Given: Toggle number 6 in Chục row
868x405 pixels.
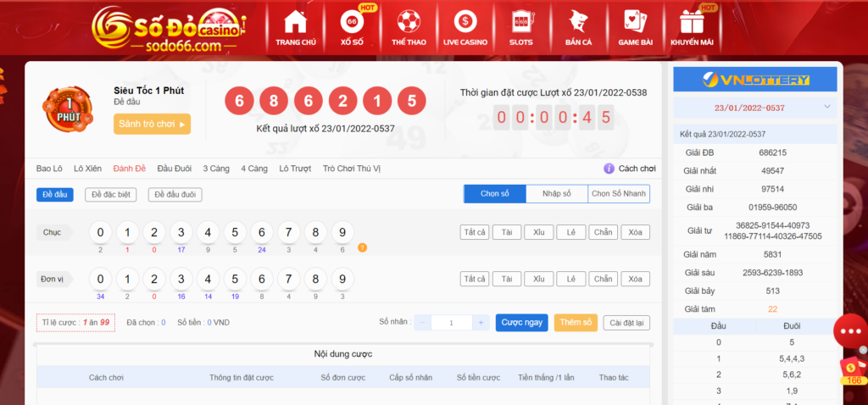Looking at the screenshot, I should pyautogui.click(x=260, y=232).
